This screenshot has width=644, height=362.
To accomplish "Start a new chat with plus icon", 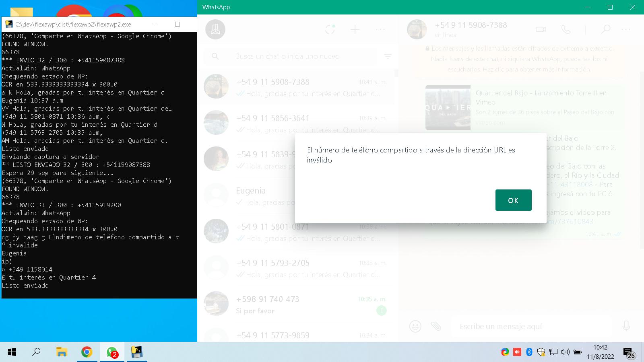I will pyautogui.click(x=355, y=29).
